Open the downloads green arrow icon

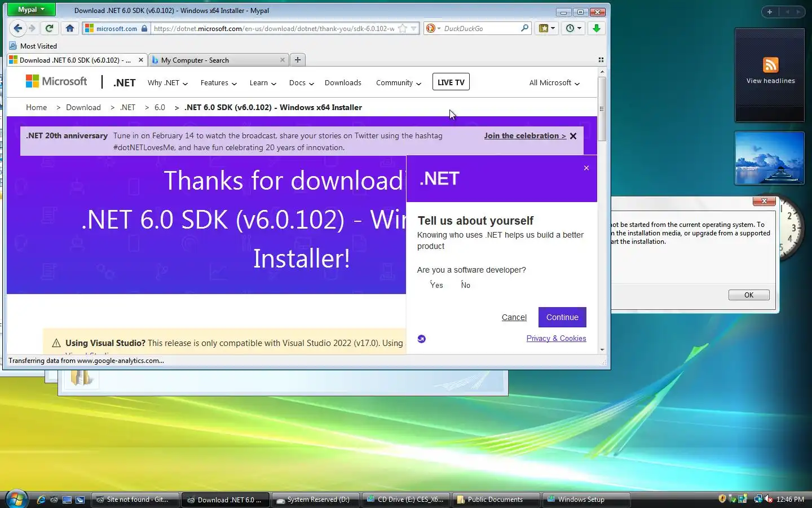point(597,28)
